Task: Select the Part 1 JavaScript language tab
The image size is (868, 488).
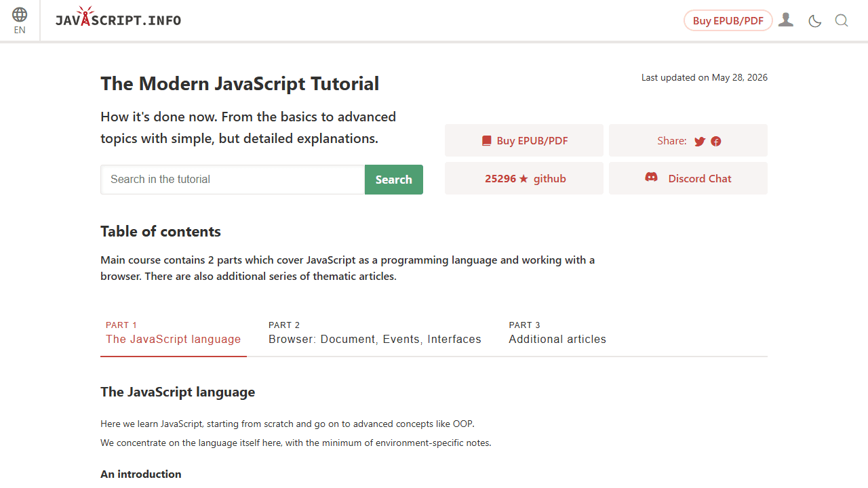Action: 174,332
